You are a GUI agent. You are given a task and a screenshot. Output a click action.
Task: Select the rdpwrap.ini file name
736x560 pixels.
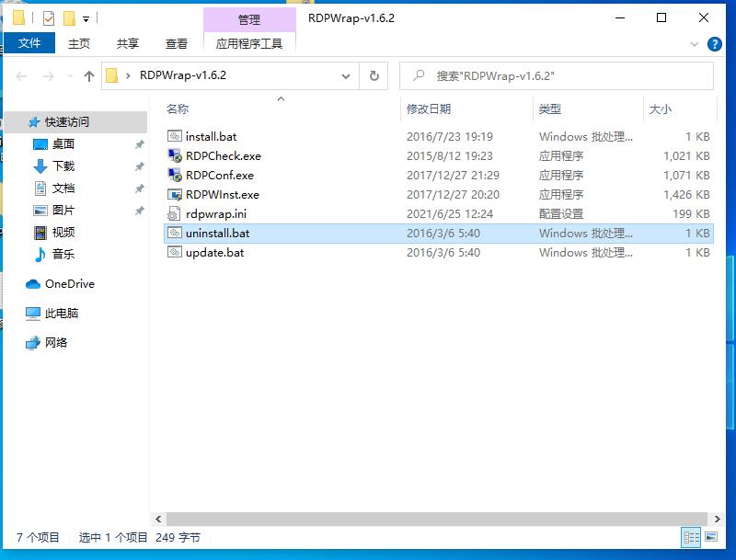click(x=216, y=214)
